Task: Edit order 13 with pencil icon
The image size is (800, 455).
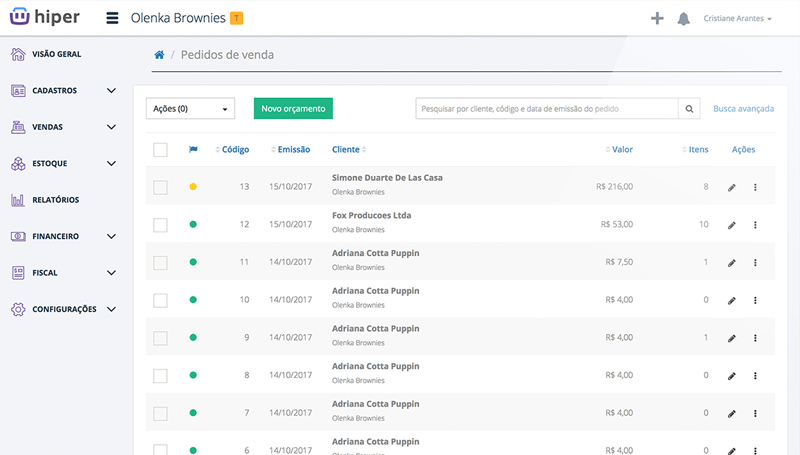Action: point(731,187)
